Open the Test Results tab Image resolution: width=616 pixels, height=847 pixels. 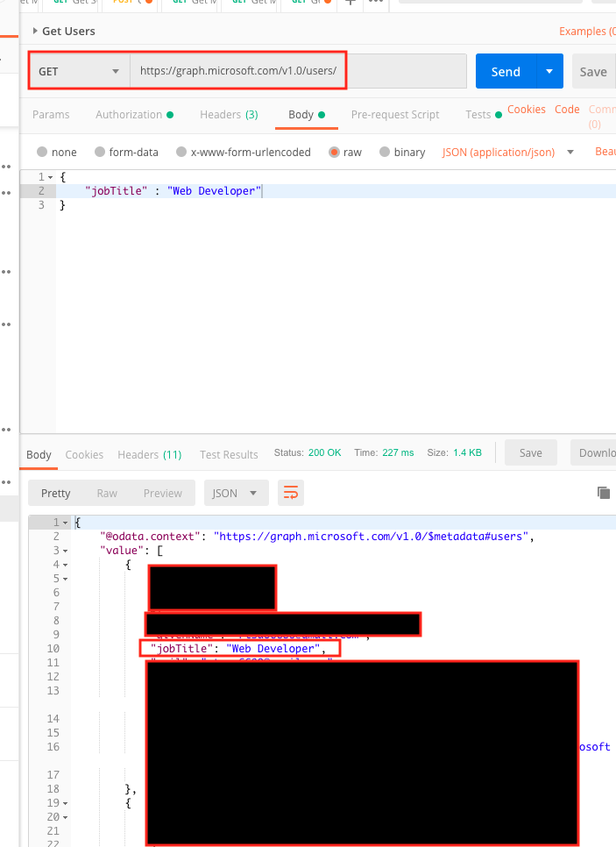[229, 455]
